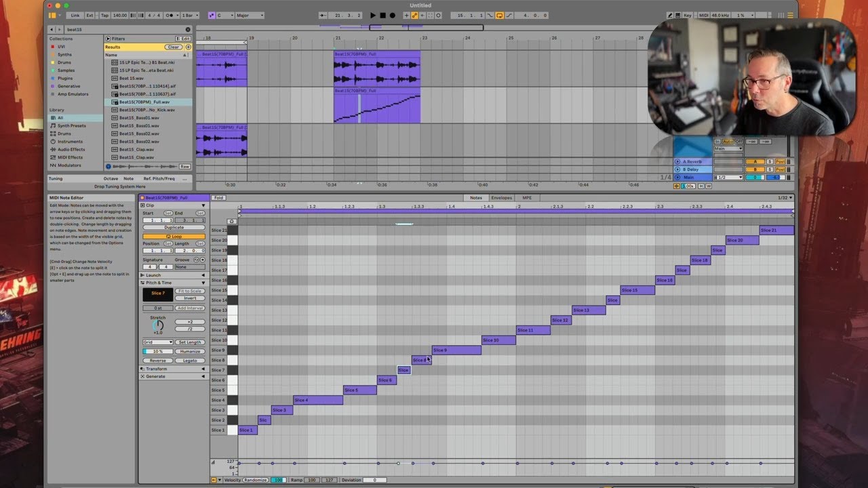This screenshot has height=488, width=868.
Task: Solo the A Reverb return track
Action: (x=770, y=161)
